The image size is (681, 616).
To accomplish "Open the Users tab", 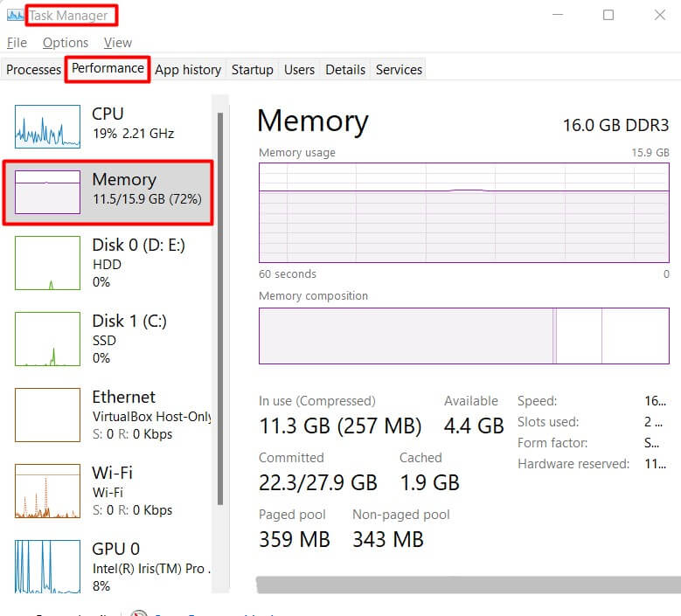I will [x=299, y=69].
